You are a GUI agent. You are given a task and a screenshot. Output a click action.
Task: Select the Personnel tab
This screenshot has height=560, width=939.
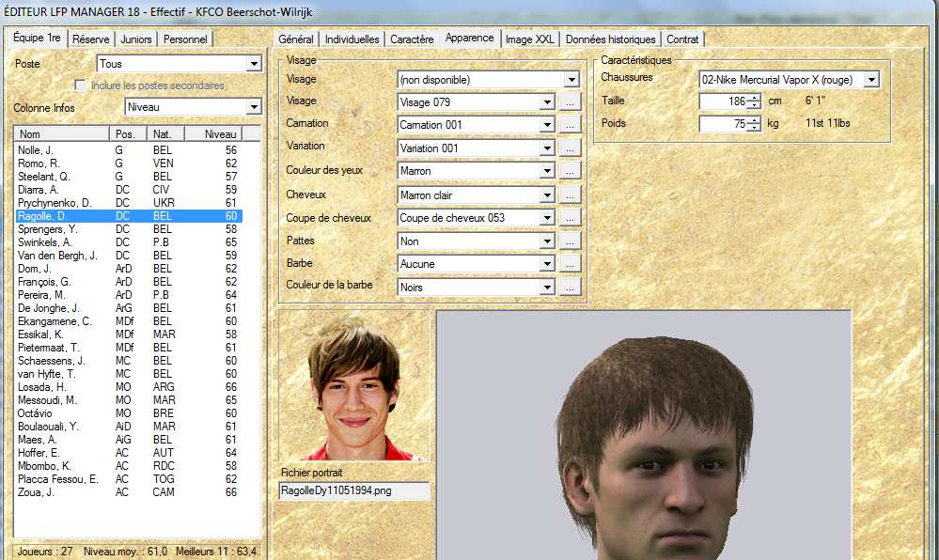coord(185,39)
